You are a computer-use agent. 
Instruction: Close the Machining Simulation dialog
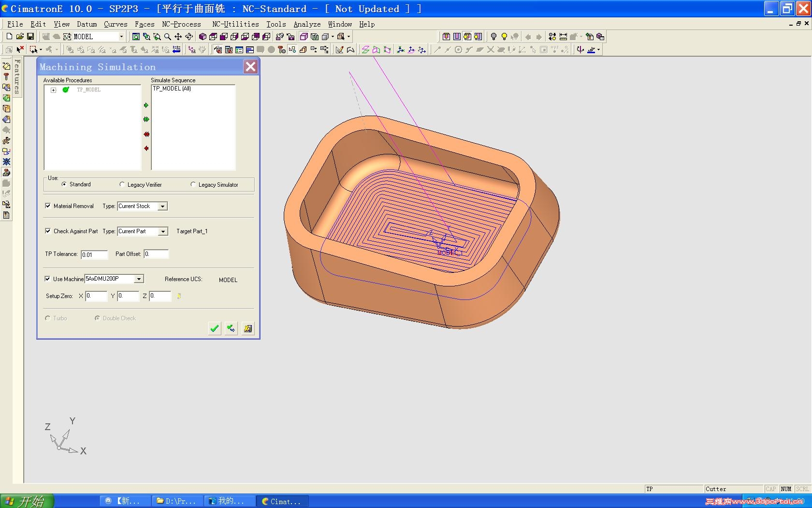point(250,67)
